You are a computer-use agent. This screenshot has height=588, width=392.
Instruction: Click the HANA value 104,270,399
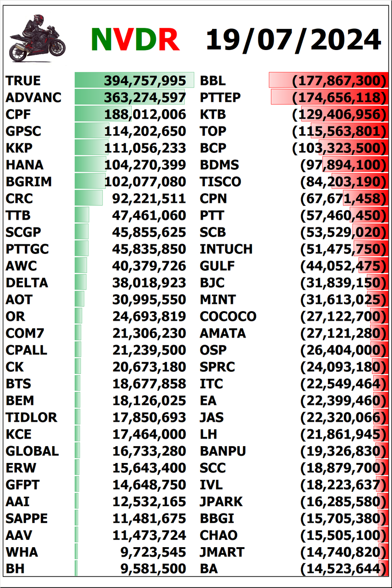tap(145, 165)
